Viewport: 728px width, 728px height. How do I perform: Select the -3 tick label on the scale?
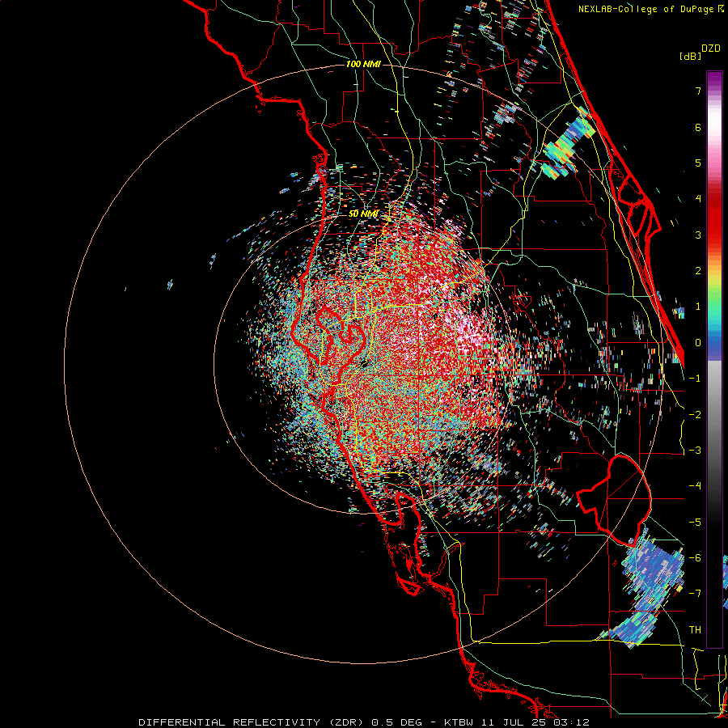coord(695,451)
